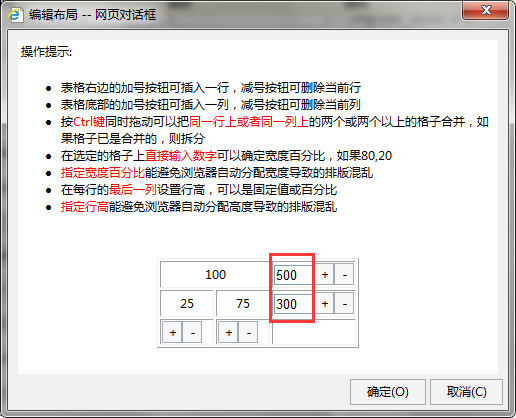
Task: Insert a column using the plus under 25
Action: pos(172,332)
